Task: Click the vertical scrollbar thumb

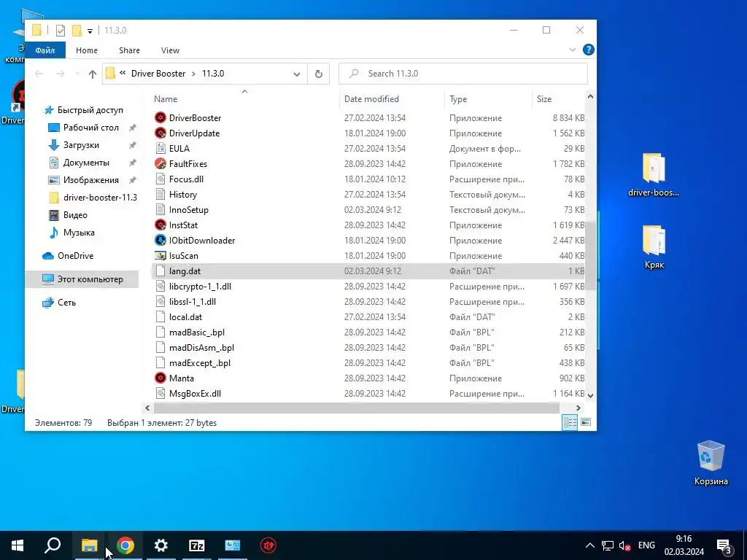Action: [590, 254]
